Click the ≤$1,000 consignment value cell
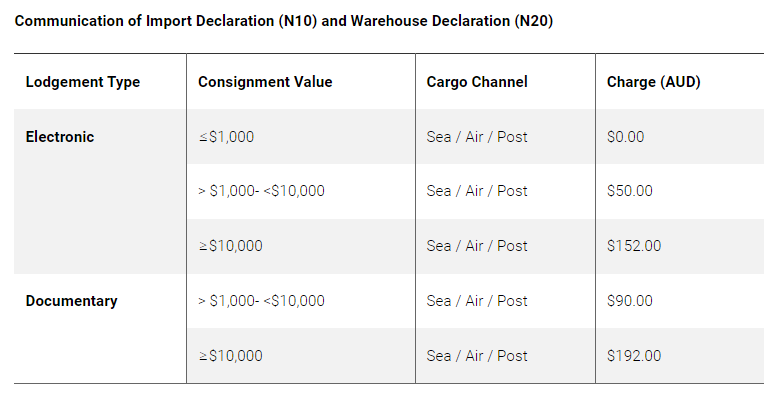The image size is (783, 398). (226, 137)
